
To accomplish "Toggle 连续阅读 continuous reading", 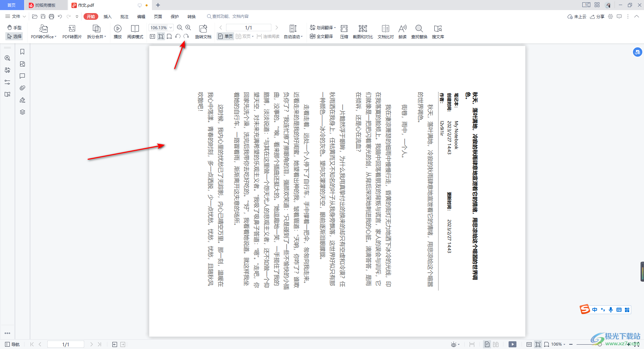I will coord(268,36).
